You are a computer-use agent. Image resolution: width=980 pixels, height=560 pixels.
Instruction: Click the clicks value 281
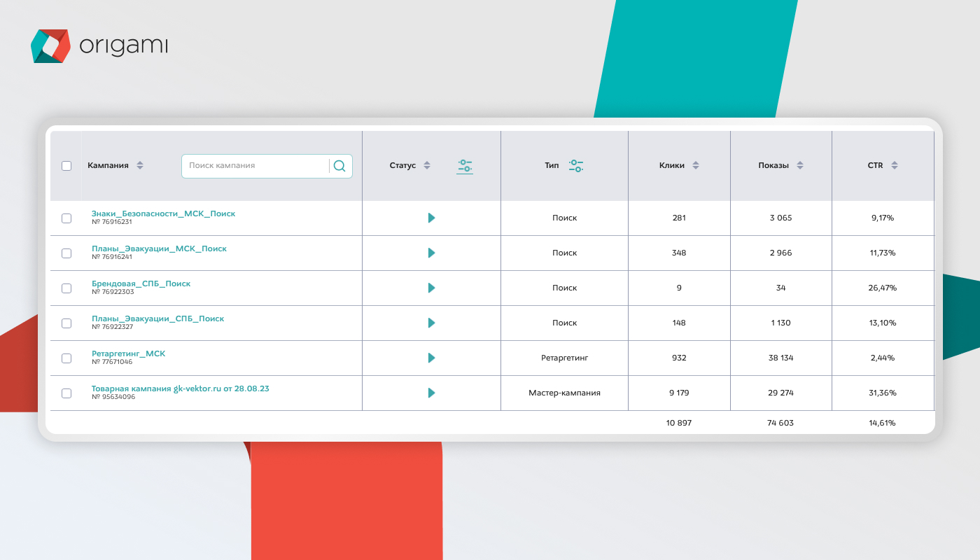679,218
